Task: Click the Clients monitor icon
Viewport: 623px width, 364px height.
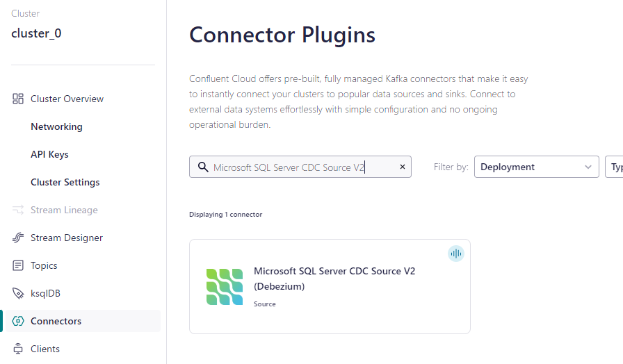Action: 18,349
